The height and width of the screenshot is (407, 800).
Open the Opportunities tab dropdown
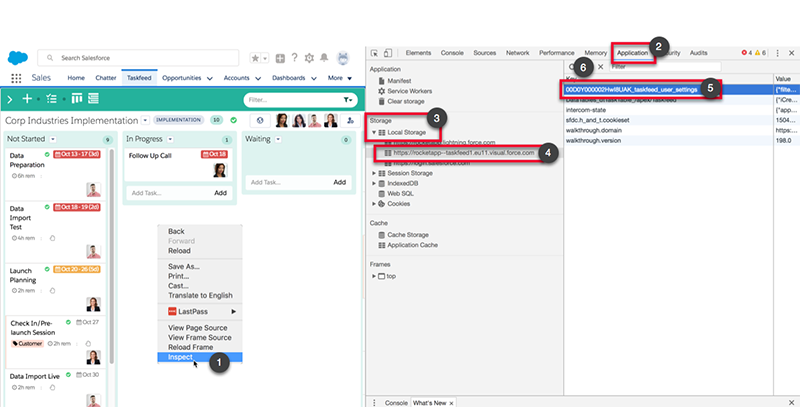click(x=210, y=79)
